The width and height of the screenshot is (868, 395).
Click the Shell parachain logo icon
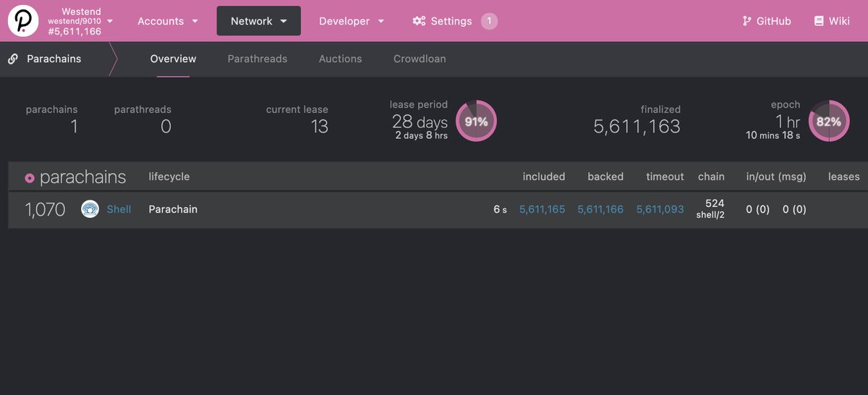click(90, 209)
